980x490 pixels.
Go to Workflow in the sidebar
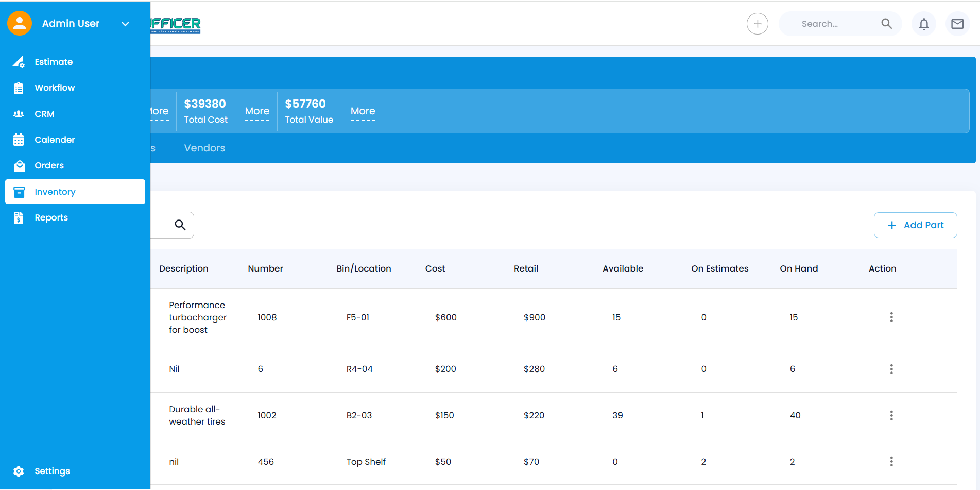point(55,88)
